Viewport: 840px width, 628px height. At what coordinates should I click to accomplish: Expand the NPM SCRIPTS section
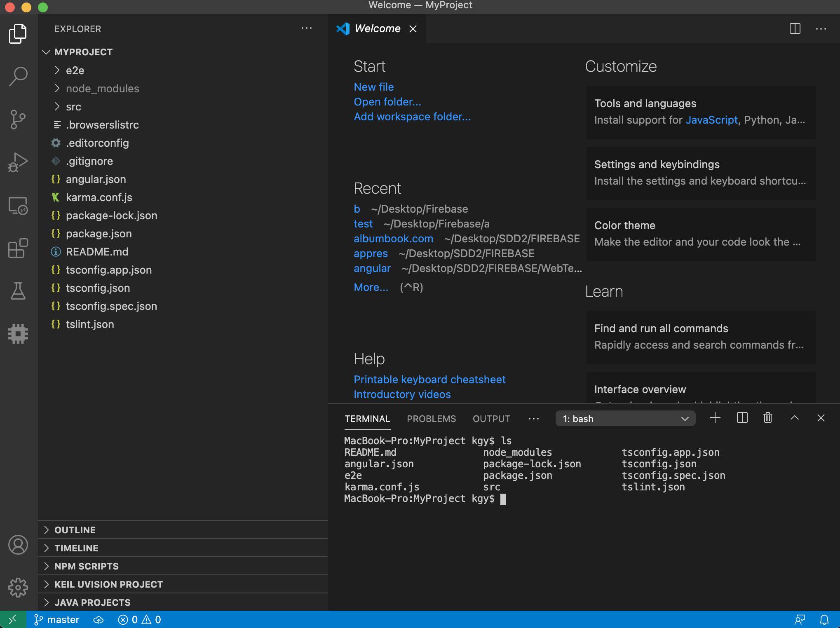[87, 566]
